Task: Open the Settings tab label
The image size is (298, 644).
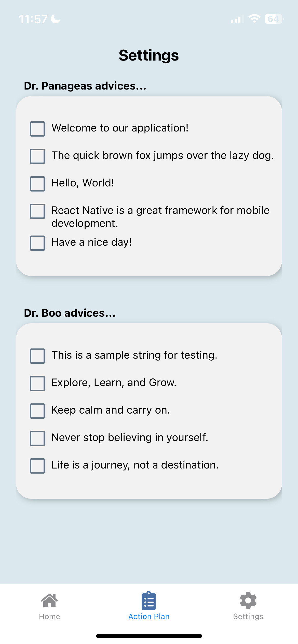Action: [248, 617]
